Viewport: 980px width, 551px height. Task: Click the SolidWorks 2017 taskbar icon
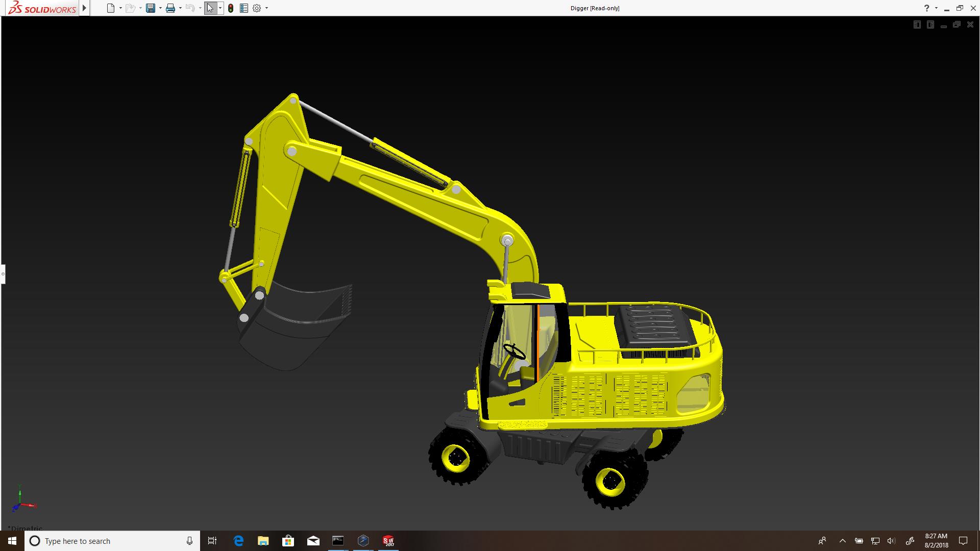pos(388,541)
